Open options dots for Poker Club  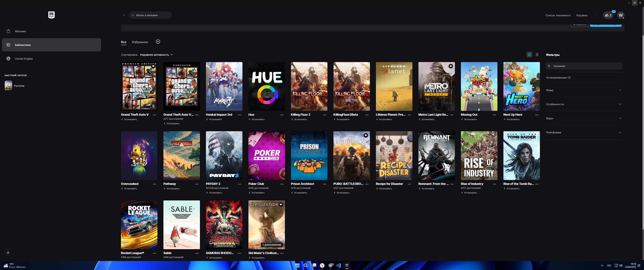pyautogui.click(x=282, y=184)
